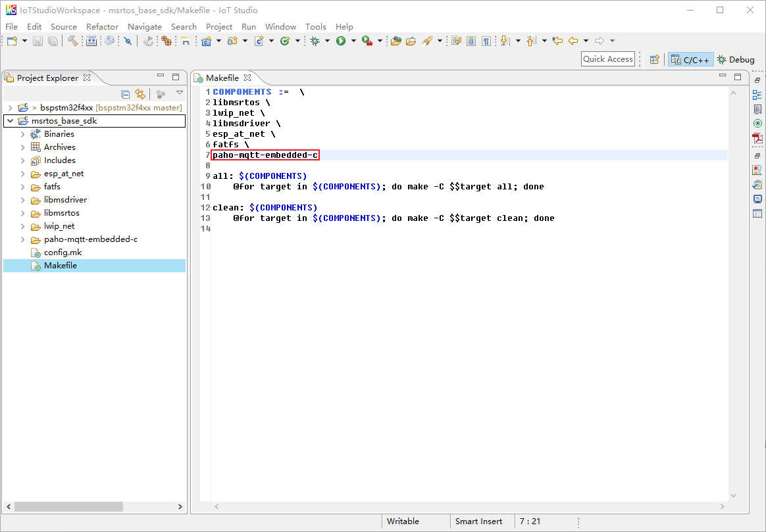
Task: Click the Build hammer icon in toolbar
Action: pos(72,41)
